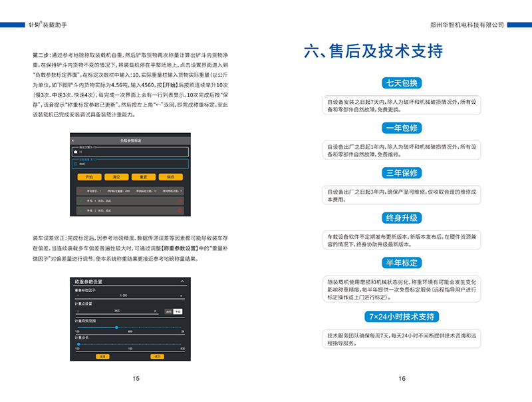The image size is (532, 402).
Task: Click the 一年包修 description box
Action: click(402, 150)
